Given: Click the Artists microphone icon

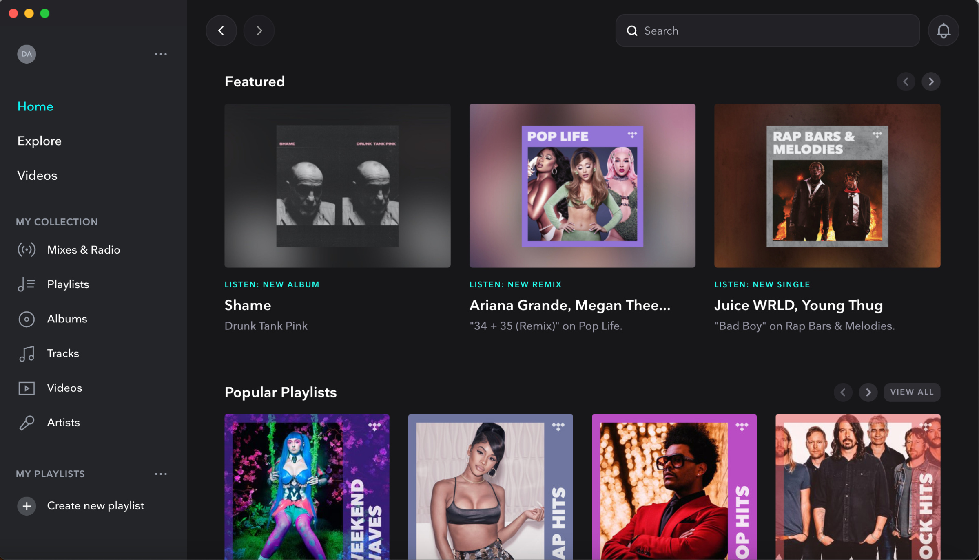Looking at the screenshot, I should pyautogui.click(x=27, y=423).
